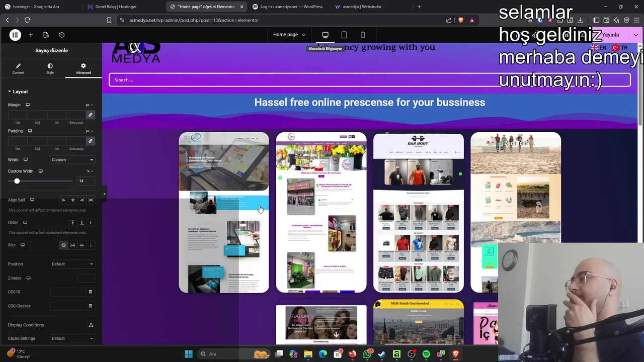The height and width of the screenshot is (362, 644).
Task: Switch to tablet preview mode
Action: [344, 35]
